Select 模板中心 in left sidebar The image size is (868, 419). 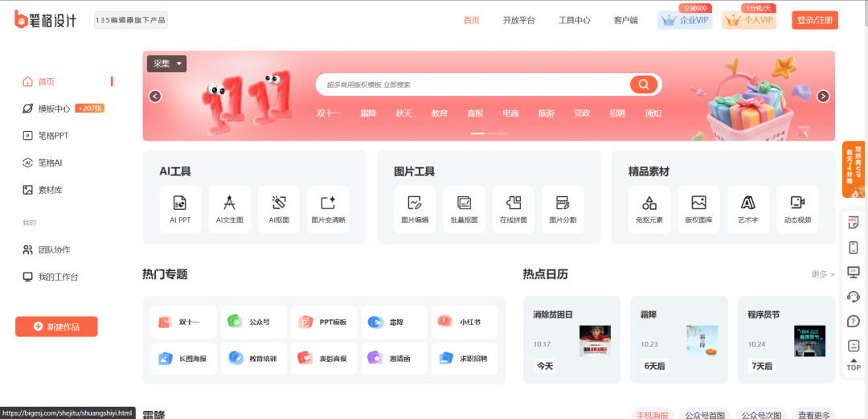[54, 109]
